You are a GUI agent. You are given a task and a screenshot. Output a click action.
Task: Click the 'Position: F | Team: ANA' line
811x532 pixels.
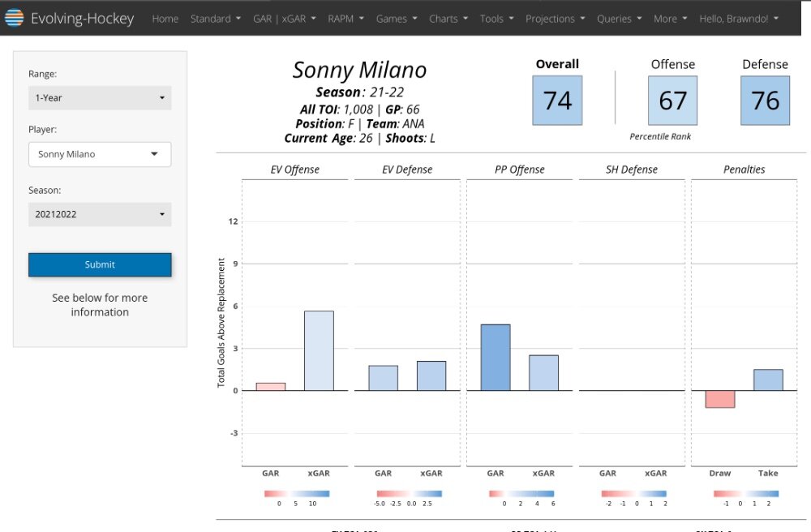coord(360,124)
